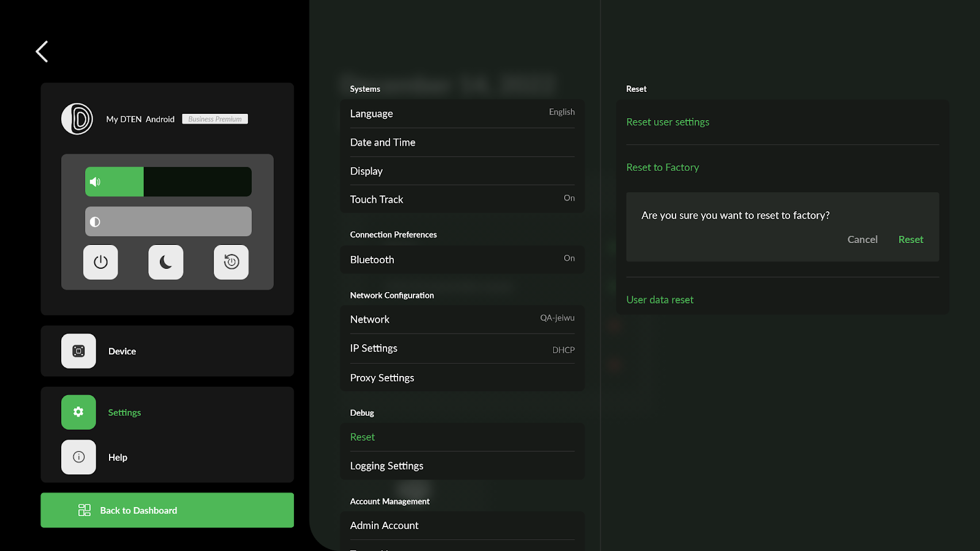Open the Device menu label

coord(122,351)
